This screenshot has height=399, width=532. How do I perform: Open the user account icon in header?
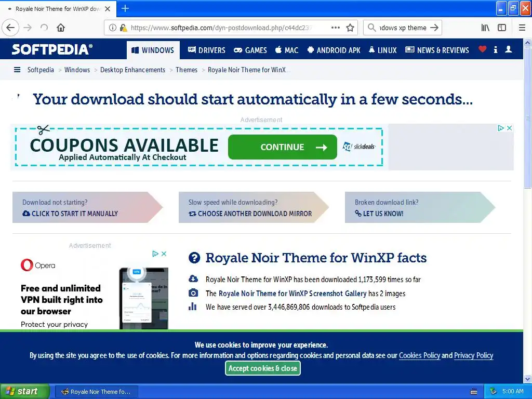point(508,49)
